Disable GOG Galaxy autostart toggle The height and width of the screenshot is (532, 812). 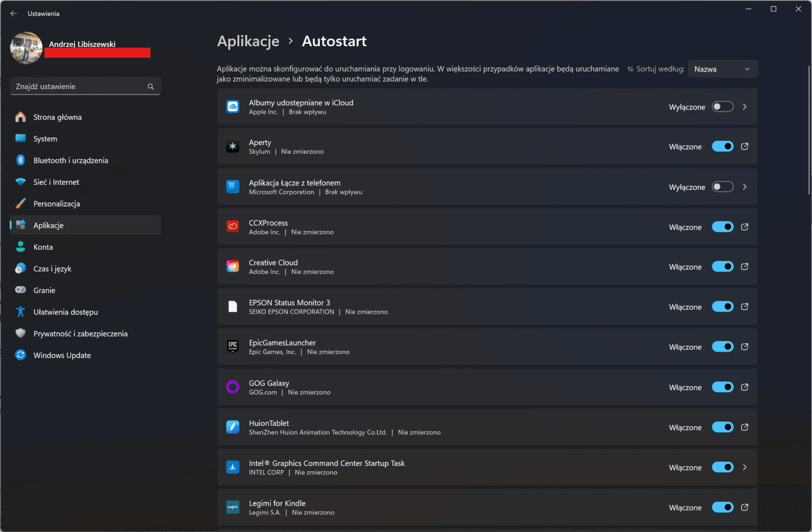point(723,387)
